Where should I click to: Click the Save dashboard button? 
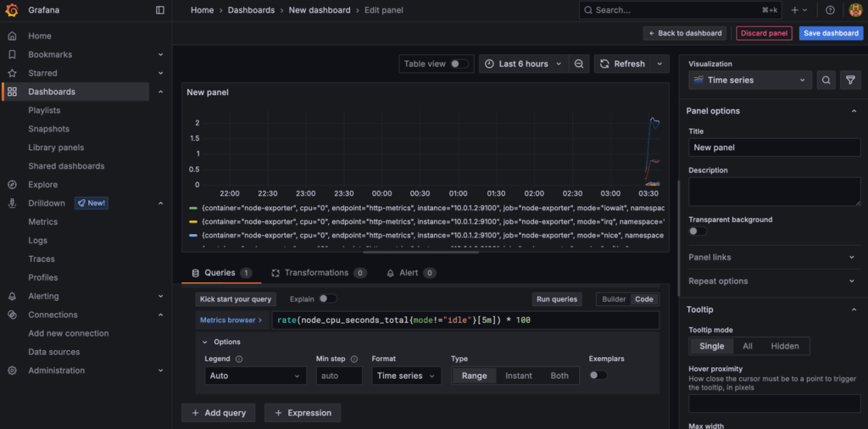[831, 33]
